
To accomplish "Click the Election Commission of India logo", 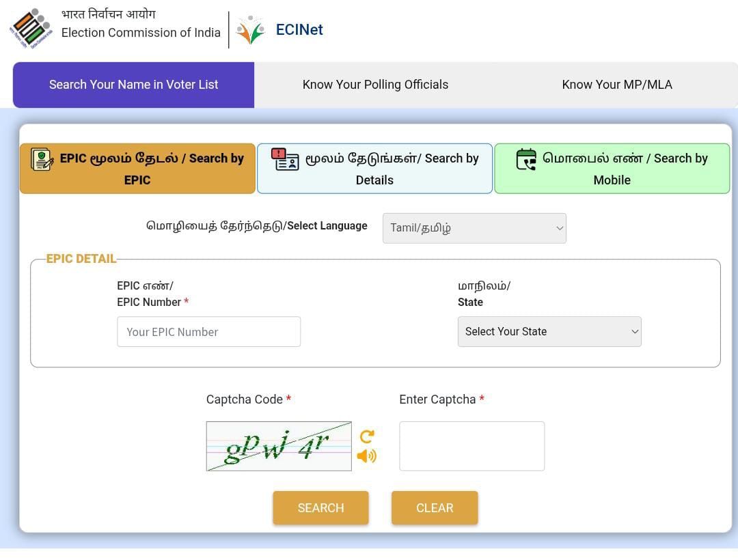I will [30, 28].
